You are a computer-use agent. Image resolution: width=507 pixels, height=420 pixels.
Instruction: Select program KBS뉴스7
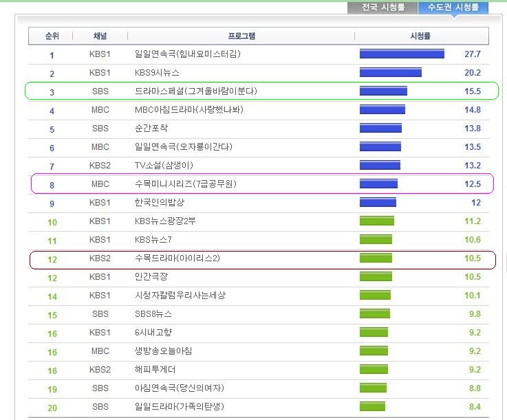(x=153, y=240)
